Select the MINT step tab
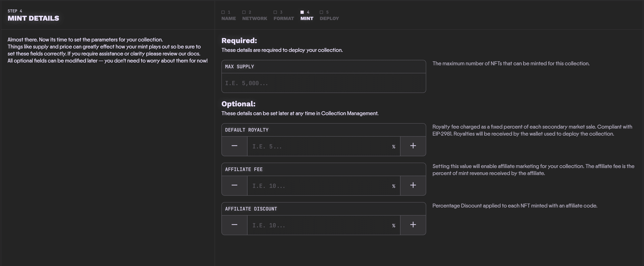The height and width of the screenshot is (266, 644). [307, 18]
